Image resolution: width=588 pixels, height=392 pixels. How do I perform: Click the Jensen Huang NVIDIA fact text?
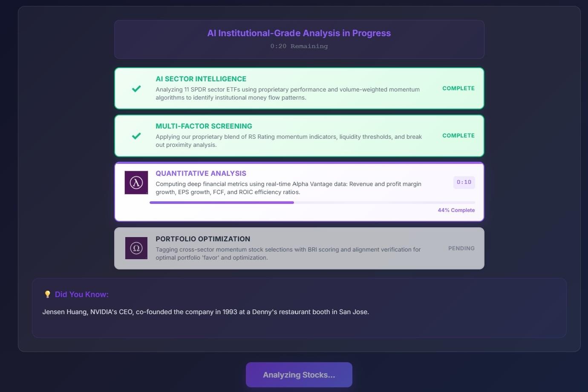(x=205, y=312)
